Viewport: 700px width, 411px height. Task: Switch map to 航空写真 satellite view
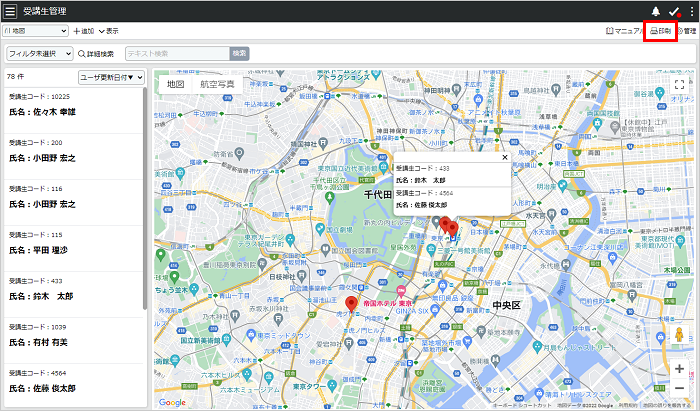tap(217, 84)
